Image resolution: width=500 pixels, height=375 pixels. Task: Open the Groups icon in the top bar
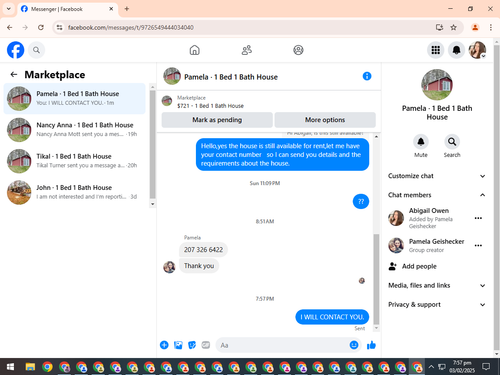[298, 50]
